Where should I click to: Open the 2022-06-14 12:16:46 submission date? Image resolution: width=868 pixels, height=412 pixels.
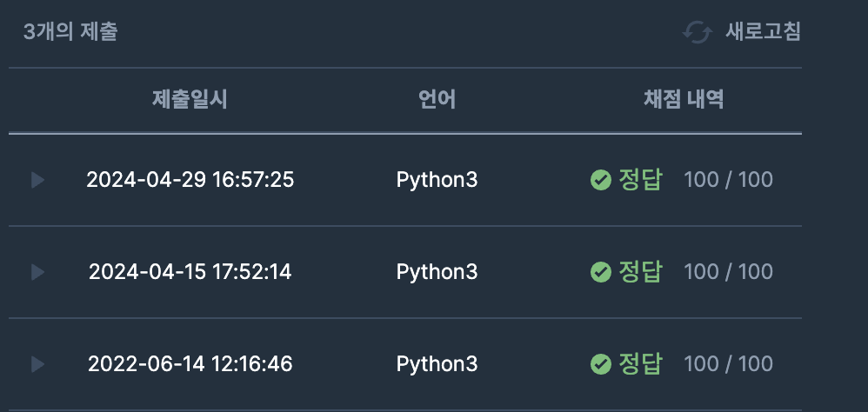coord(190,363)
